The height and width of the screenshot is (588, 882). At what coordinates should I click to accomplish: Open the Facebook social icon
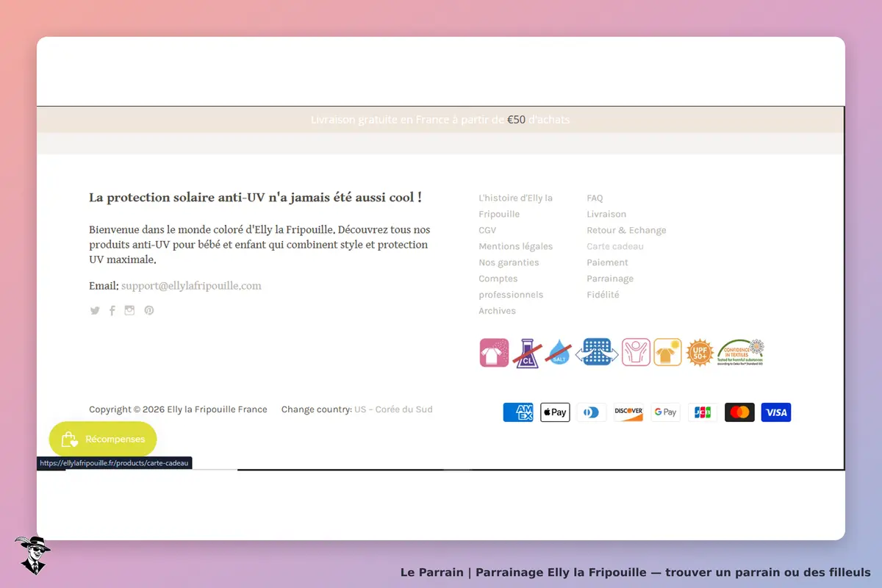pos(112,311)
